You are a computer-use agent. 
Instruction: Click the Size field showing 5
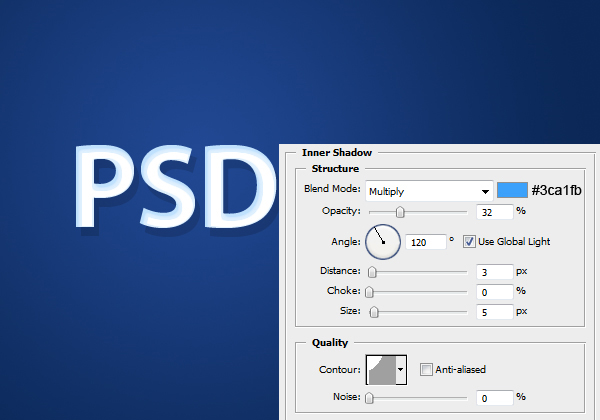click(x=494, y=312)
